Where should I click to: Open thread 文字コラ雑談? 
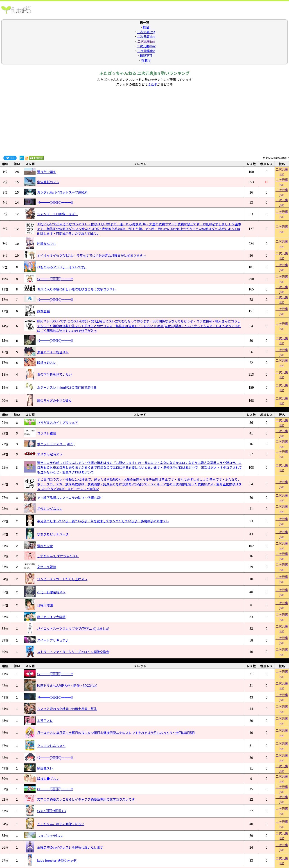46,567
